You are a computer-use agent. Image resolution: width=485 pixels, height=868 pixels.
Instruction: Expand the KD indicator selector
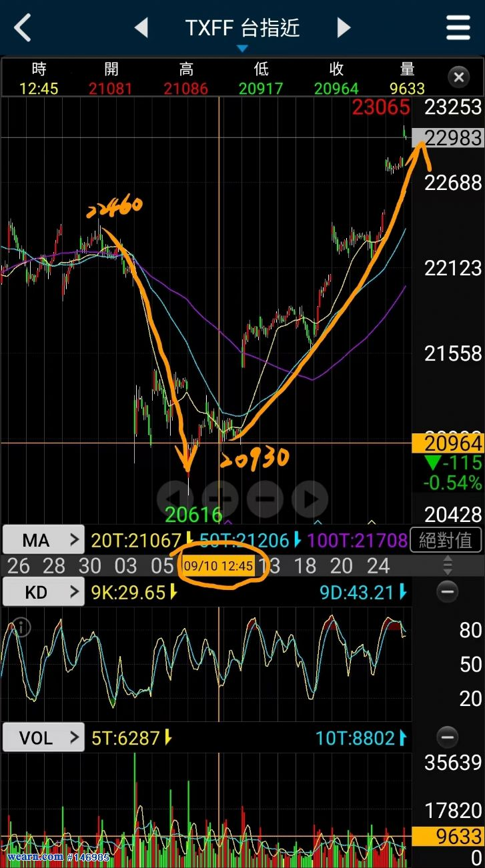(x=43, y=592)
